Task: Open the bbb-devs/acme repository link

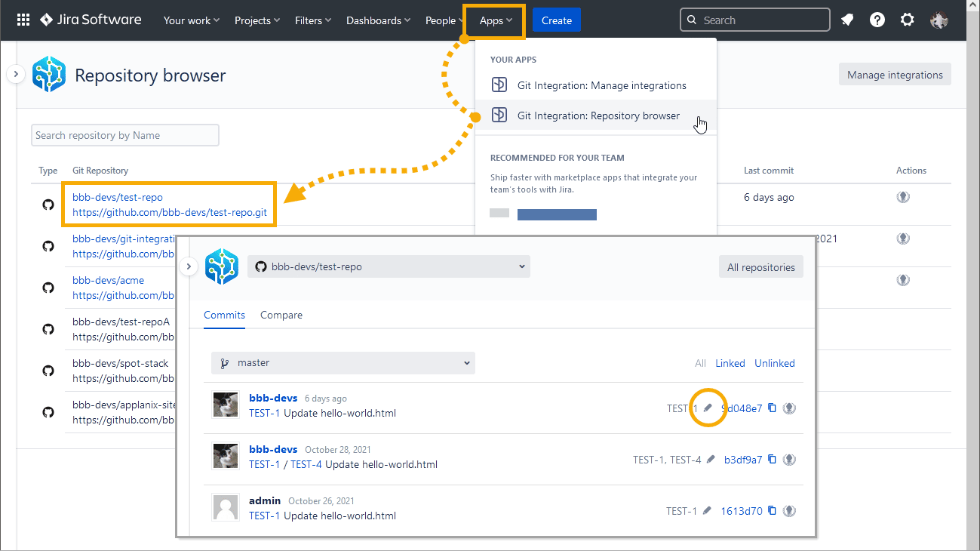Action: (108, 280)
